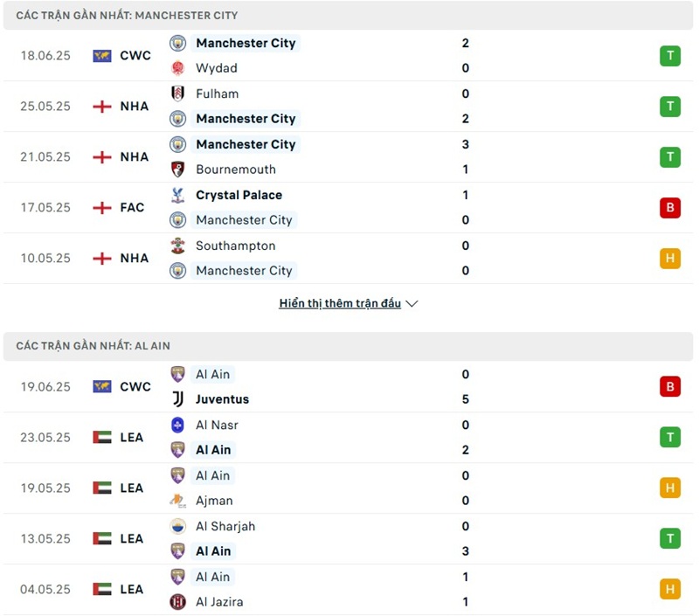
Task: Click the England flag on the FAC row
Action: pos(102,208)
